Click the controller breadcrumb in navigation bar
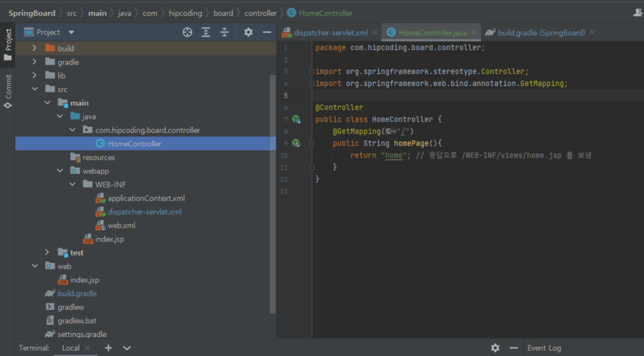 coord(260,13)
